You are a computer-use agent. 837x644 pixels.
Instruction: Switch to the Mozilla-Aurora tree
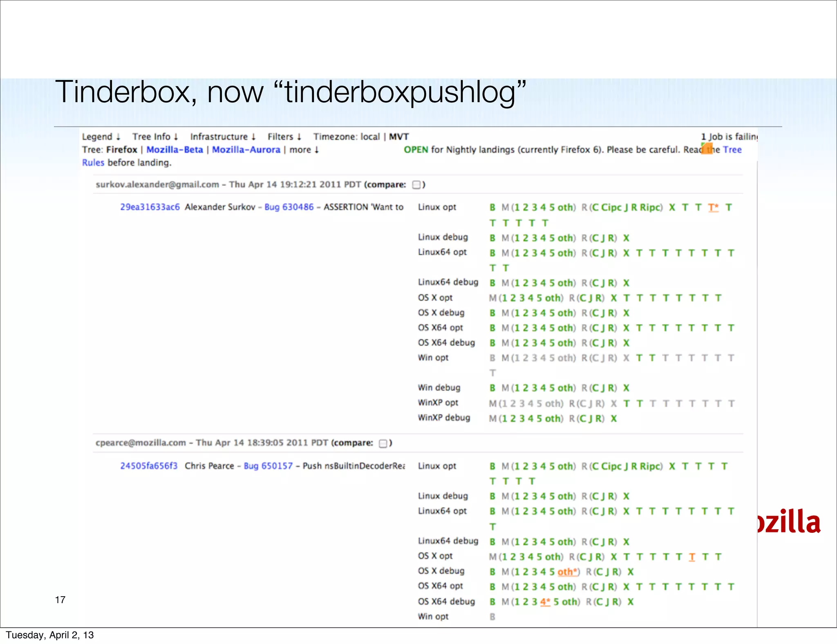(246, 150)
